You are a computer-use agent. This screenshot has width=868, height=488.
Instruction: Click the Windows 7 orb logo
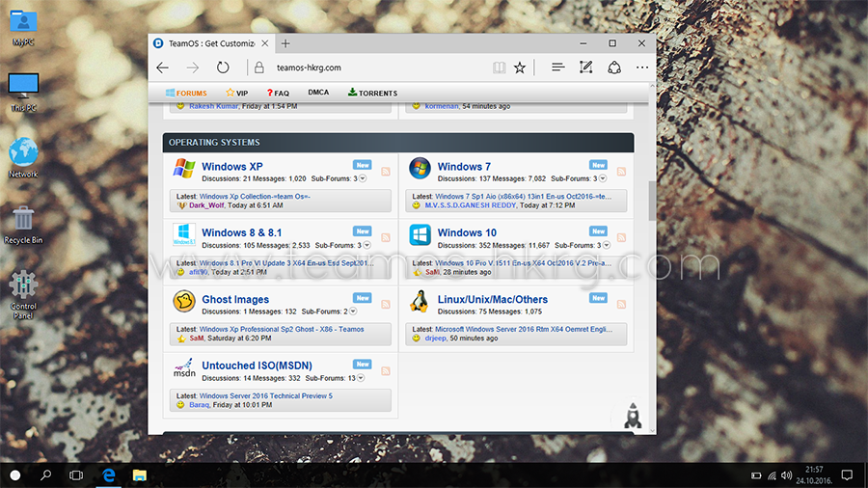[x=420, y=168]
